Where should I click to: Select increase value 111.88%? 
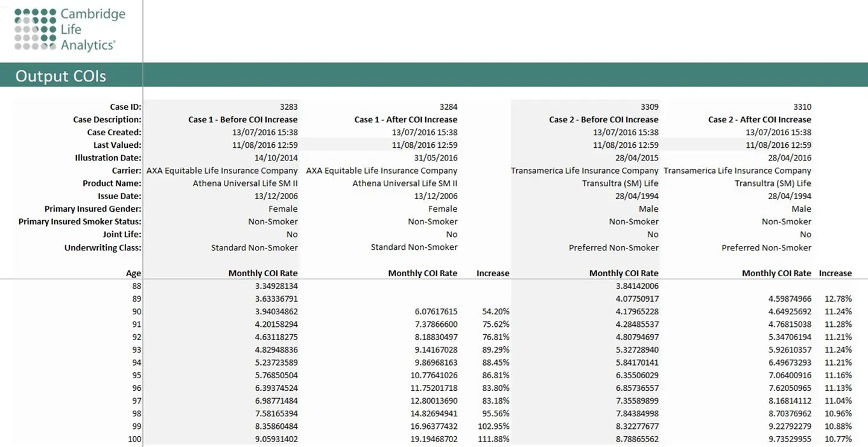coord(493,439)
